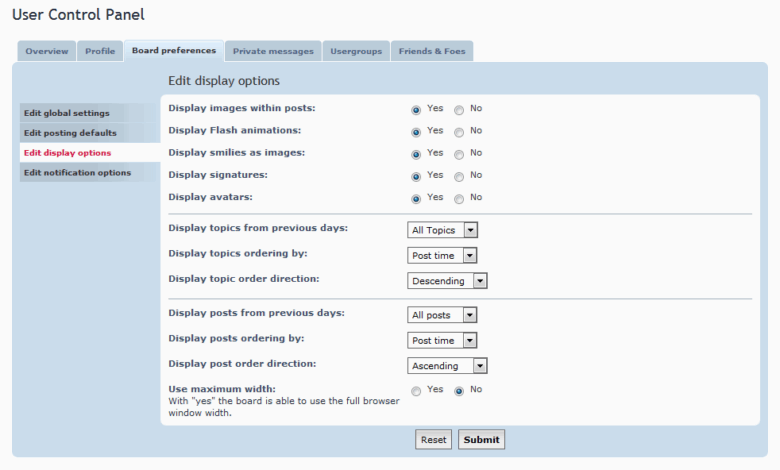Expand Display posts ordering by dropdown
The image size is (780, 470).
[x=443, y=340]
